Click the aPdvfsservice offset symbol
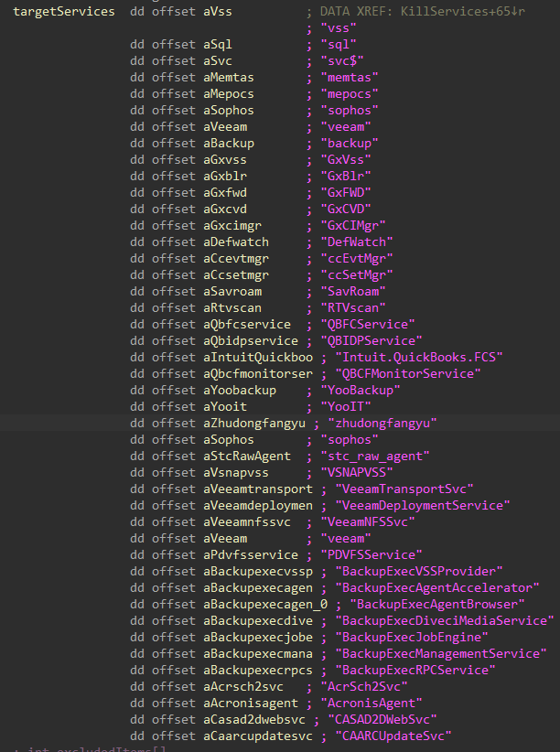The width and height of the screenshot is (560, 752). [251, 555]
